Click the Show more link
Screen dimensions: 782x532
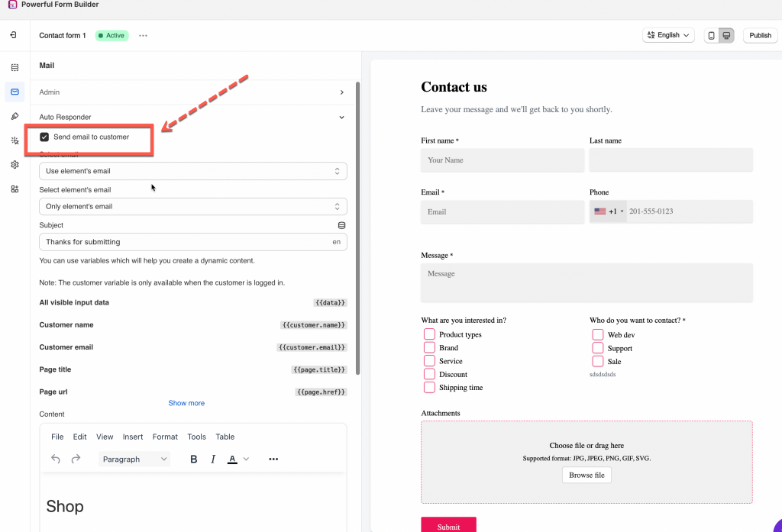[x=186, y=403]
